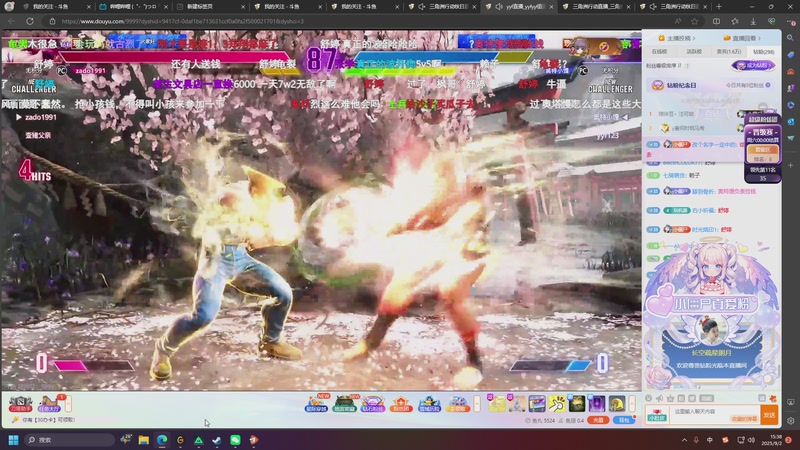Viewport: 800px width, 450px height.
Task: Expand the activity icons arrow in gift bar
Action: click(477, 404)
